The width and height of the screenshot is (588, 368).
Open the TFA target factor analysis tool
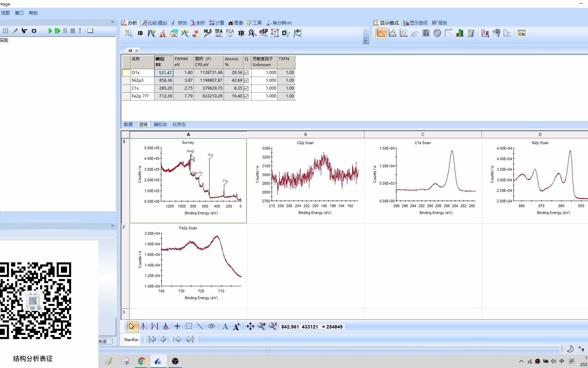(x=219, y=33)
